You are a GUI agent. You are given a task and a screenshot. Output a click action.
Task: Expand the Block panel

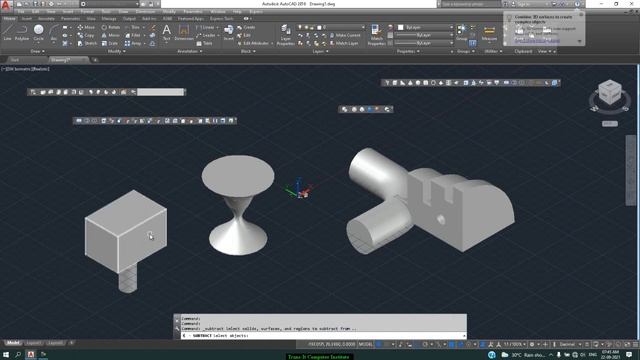pos(248,51)
